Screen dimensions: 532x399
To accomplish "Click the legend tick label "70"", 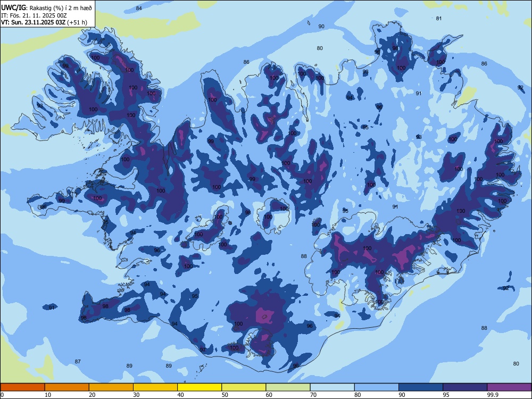I will 313,395.
